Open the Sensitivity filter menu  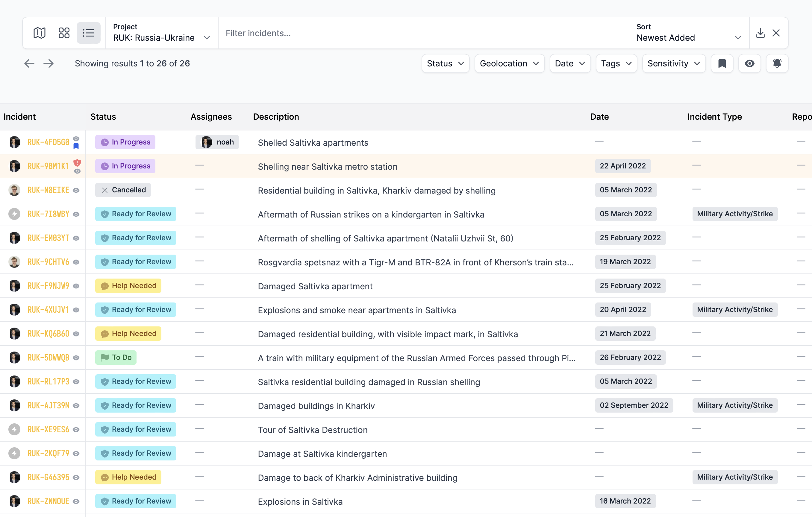click(x=674, y=63)
